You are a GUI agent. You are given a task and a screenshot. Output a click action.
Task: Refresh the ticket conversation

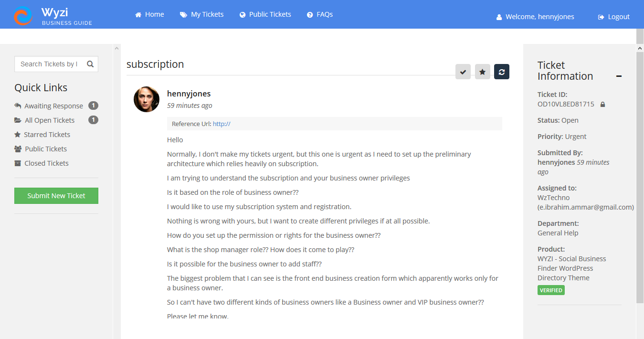point(501,72)
